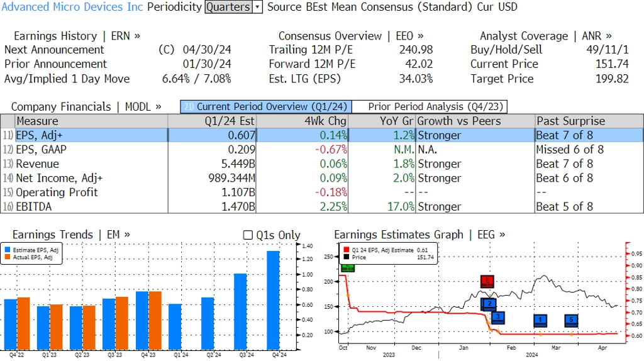
Task: Select the Net Income, Adj+ row
Action: coord(322,178)
